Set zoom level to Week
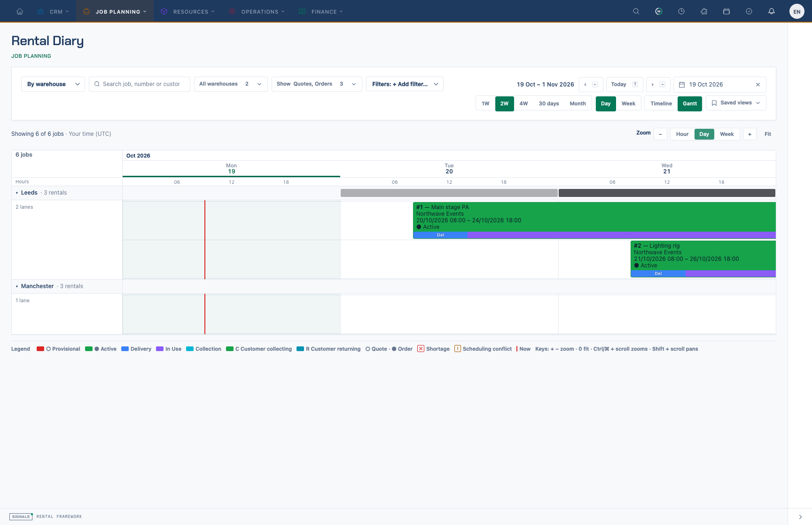The image size is (812, 525). click(727, 134)
